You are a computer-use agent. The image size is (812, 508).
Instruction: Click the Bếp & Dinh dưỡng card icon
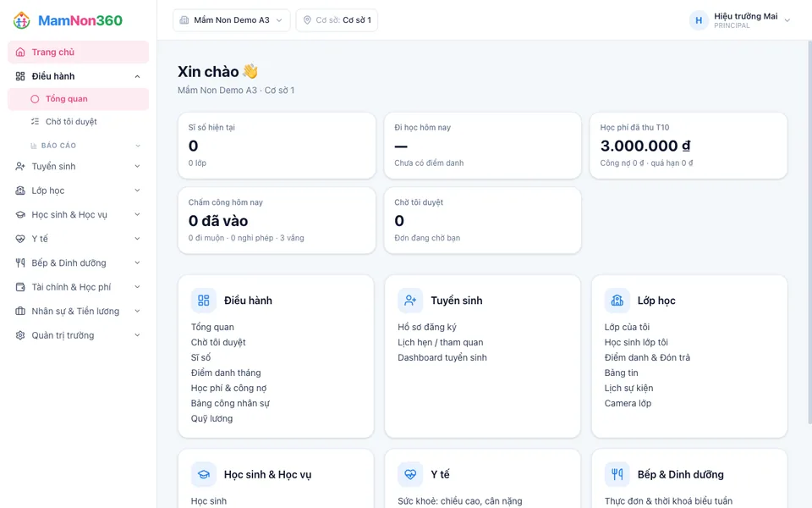tap(617, 474)
